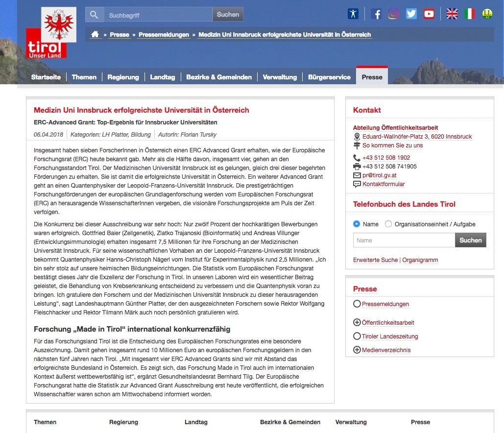Click Suchen in Telefonbuch panel
The width and height of the screenshot is (504, 433).
pyautogui.click(x=471, y=240)
